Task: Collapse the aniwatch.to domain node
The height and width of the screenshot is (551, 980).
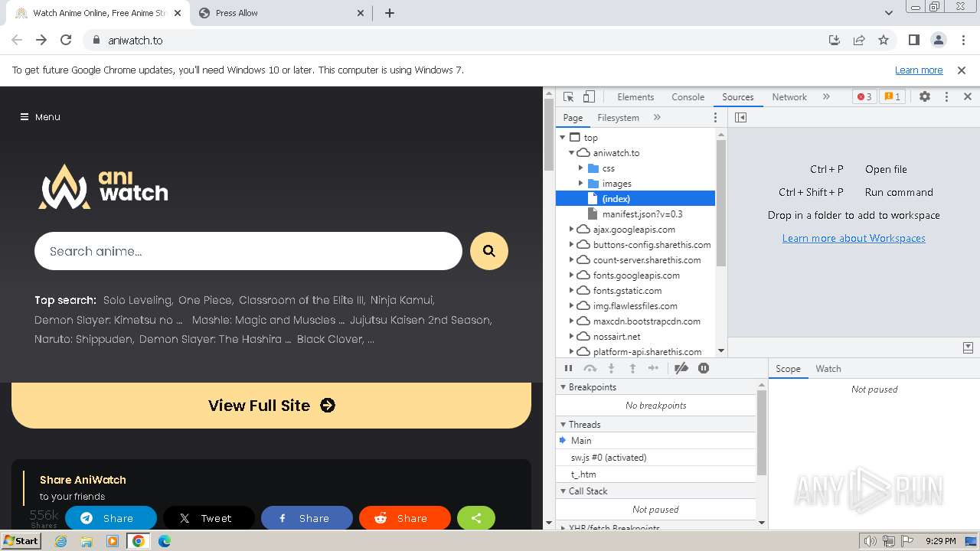Action: [572, 153]
